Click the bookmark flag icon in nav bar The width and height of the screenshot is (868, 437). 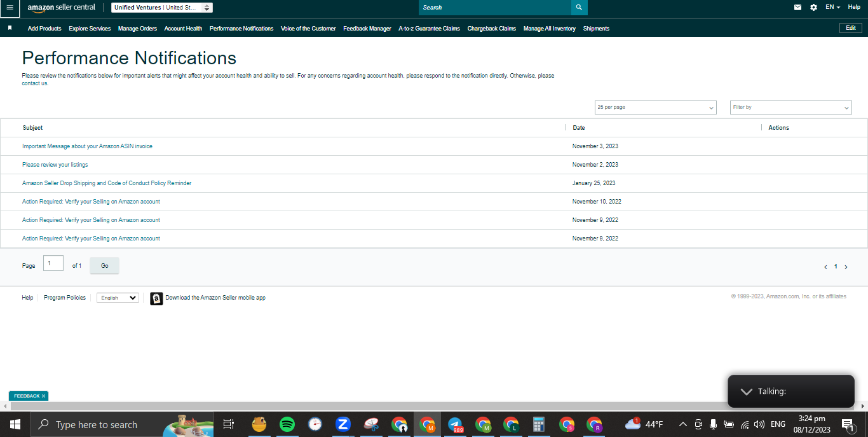[x=10, y=28]
